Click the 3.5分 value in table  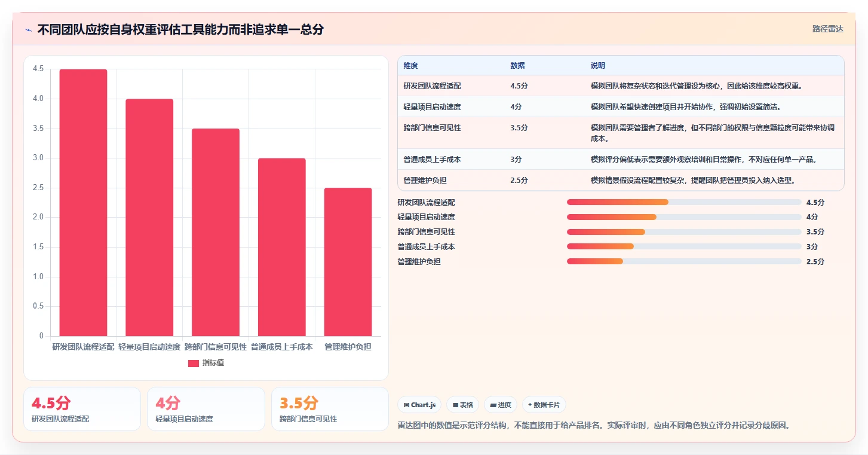519,128
